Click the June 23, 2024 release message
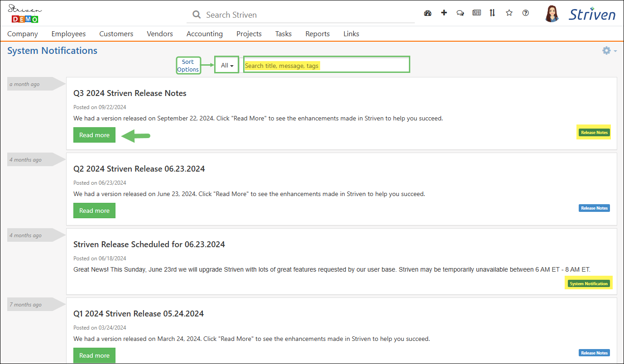Image resolution: width=624 pixels, height=364 pixels. [x=249, y=194]
